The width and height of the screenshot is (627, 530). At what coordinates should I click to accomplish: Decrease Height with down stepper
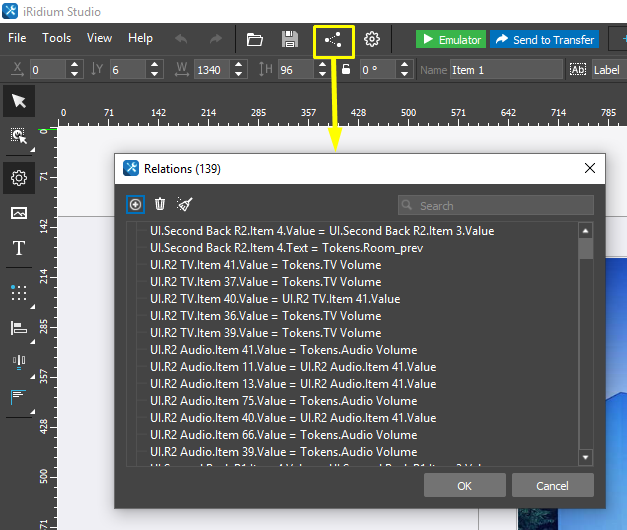[323, 74]
